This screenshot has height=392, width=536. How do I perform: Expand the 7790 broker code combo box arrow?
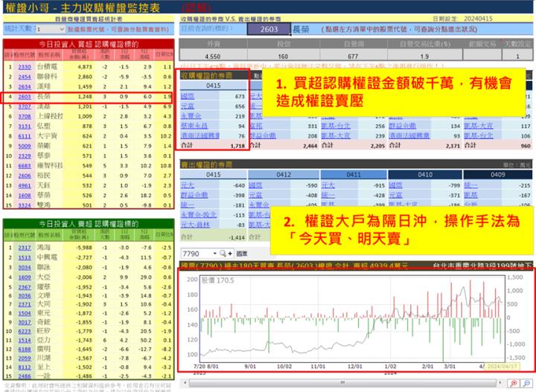coord(214,254)
